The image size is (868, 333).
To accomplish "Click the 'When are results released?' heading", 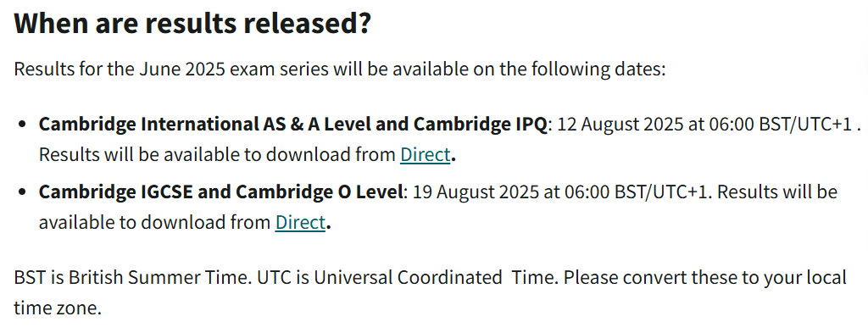I will coord(192,24).
